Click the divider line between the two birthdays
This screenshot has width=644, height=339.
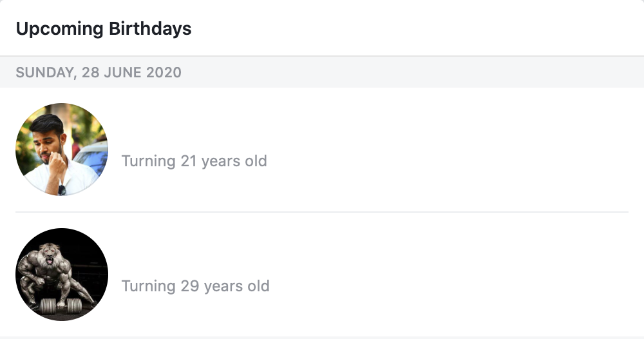coord(322,212)
